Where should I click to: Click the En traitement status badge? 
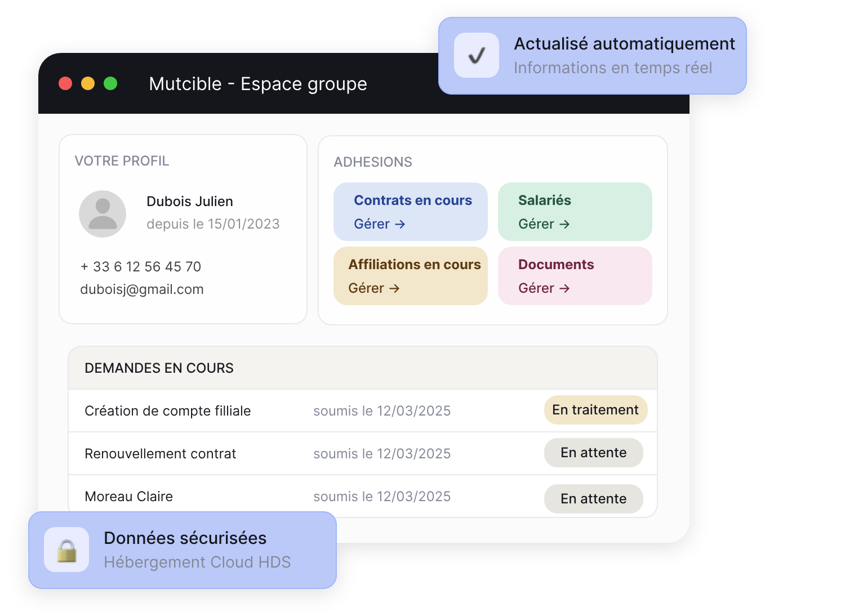(x=595, y=410)
